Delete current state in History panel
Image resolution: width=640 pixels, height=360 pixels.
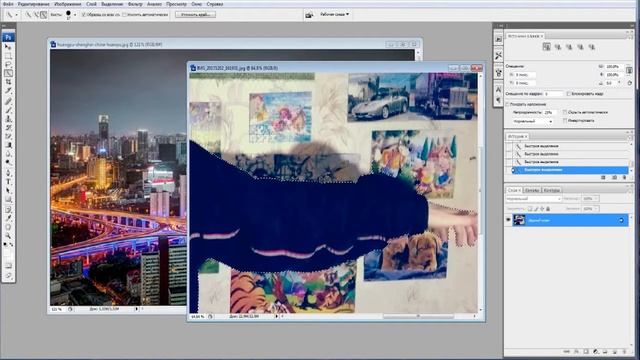pos(624,178)
